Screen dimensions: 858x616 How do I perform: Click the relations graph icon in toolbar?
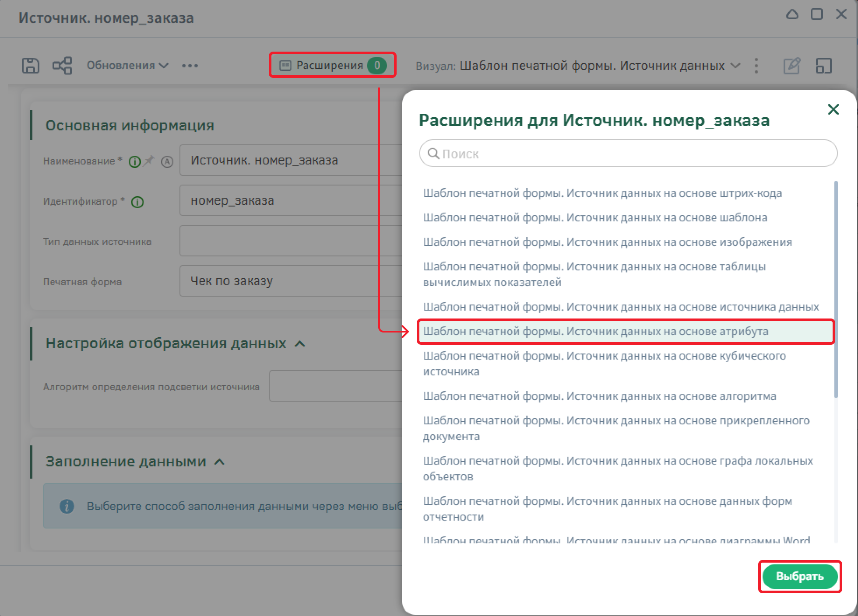(x=62, y=66)
